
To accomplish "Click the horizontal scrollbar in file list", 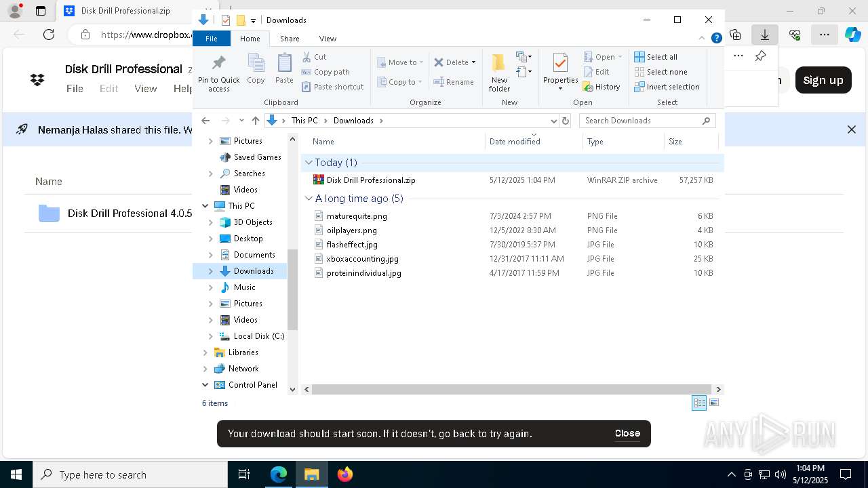I will 512,389.
